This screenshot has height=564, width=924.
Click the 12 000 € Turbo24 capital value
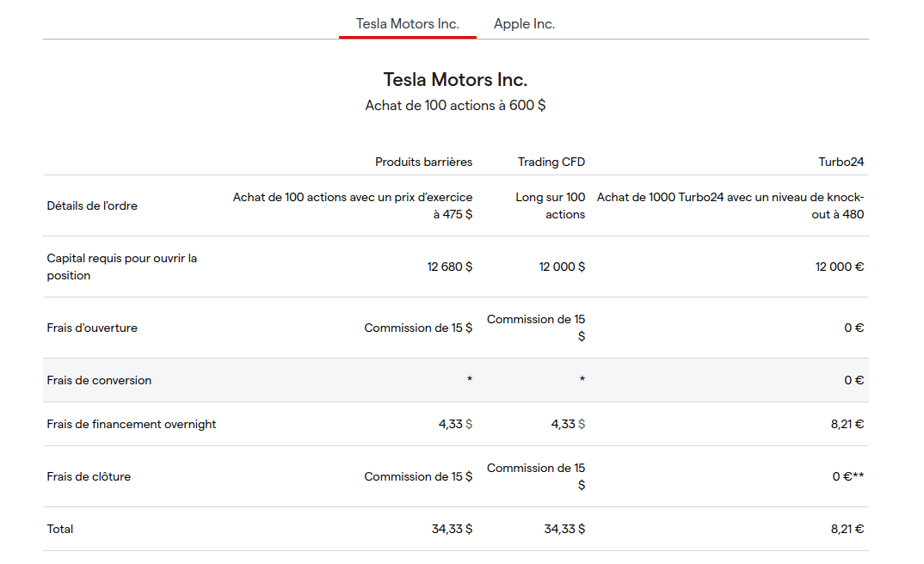click(840, 267)
